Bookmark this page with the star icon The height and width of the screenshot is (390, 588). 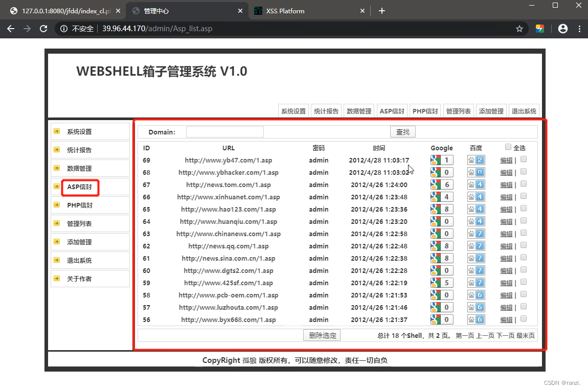519,29
